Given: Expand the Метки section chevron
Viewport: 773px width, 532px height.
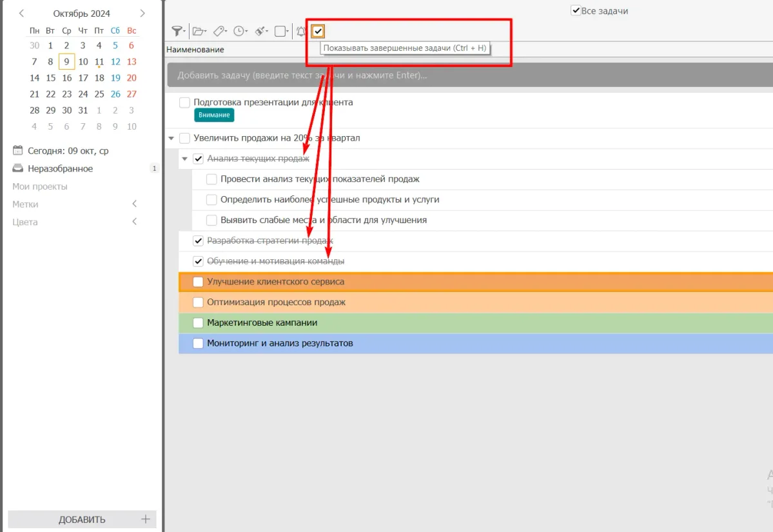Looking at the screenshot, I should 135,204.
